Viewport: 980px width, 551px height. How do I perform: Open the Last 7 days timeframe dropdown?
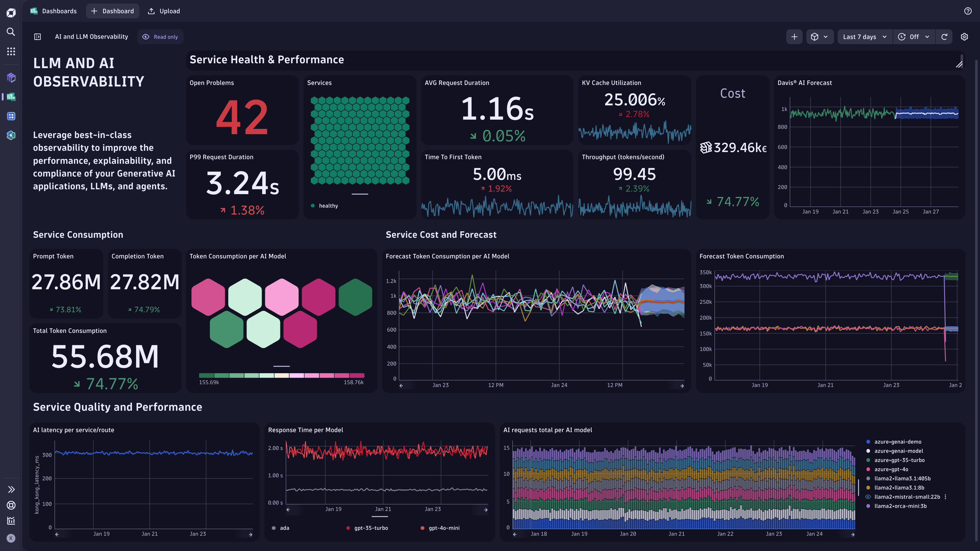(864, 36)
